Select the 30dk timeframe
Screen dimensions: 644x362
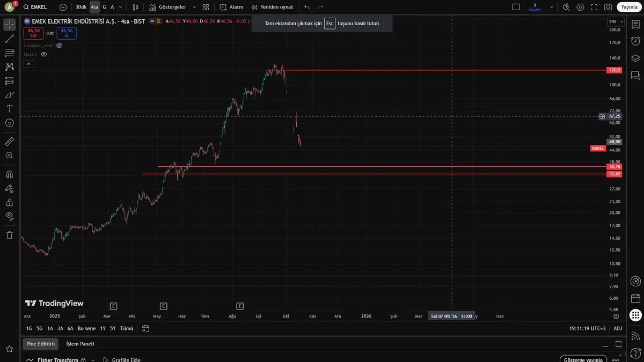[x=81, y=7]
